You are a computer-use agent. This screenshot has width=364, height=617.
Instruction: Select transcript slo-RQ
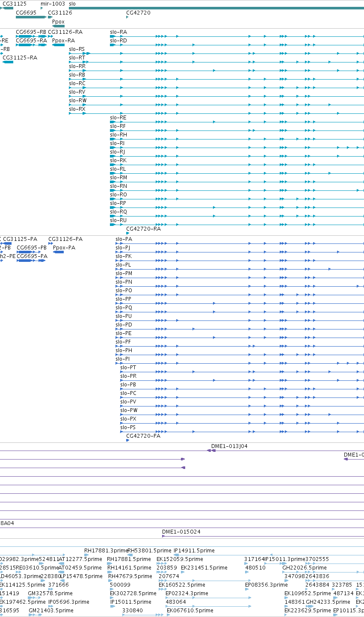tap(118, 212)
